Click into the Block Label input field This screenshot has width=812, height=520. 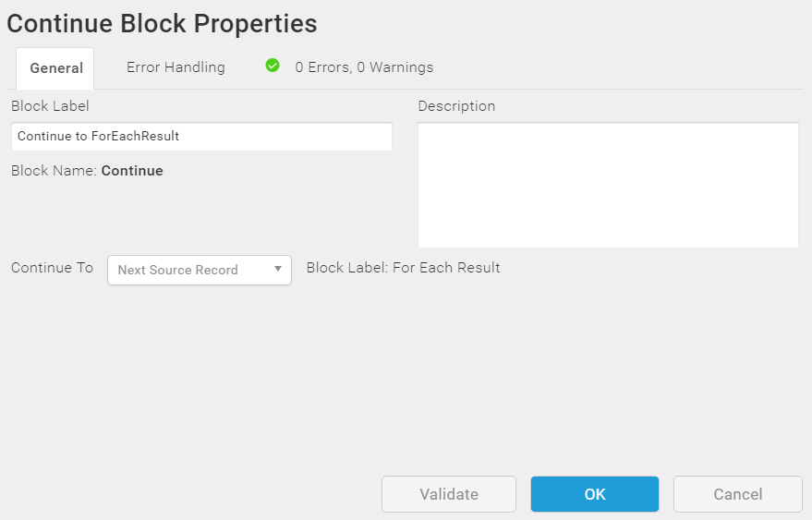coord(201,137)
